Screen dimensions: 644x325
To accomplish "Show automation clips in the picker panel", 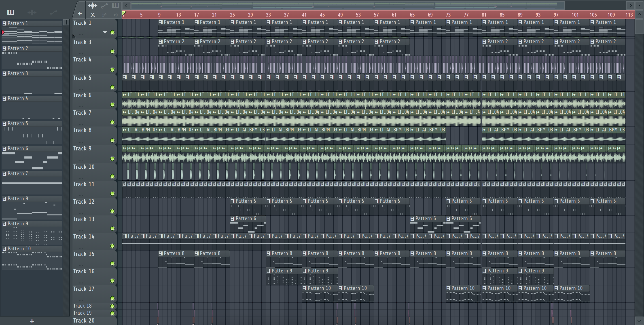I will click(53, 12).
